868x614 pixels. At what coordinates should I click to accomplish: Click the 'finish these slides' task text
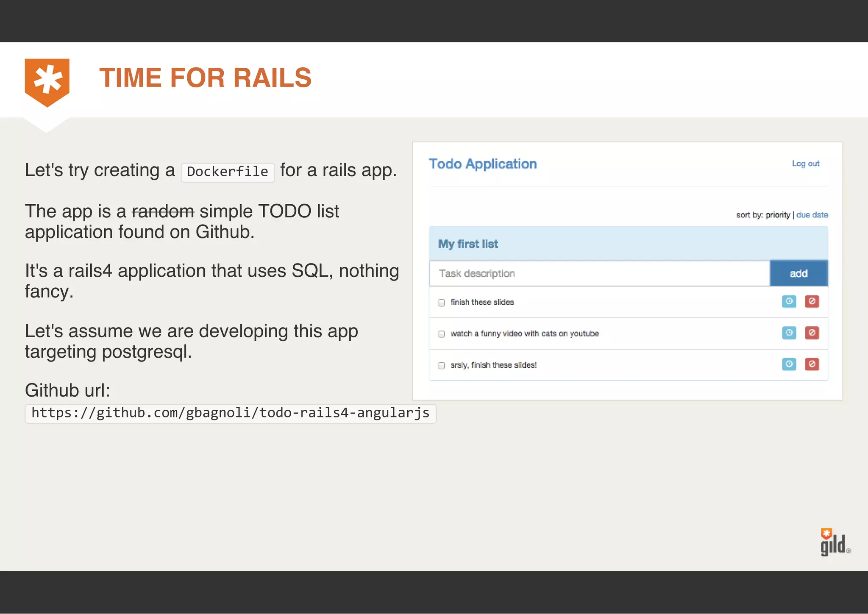[x=482, y=302]
